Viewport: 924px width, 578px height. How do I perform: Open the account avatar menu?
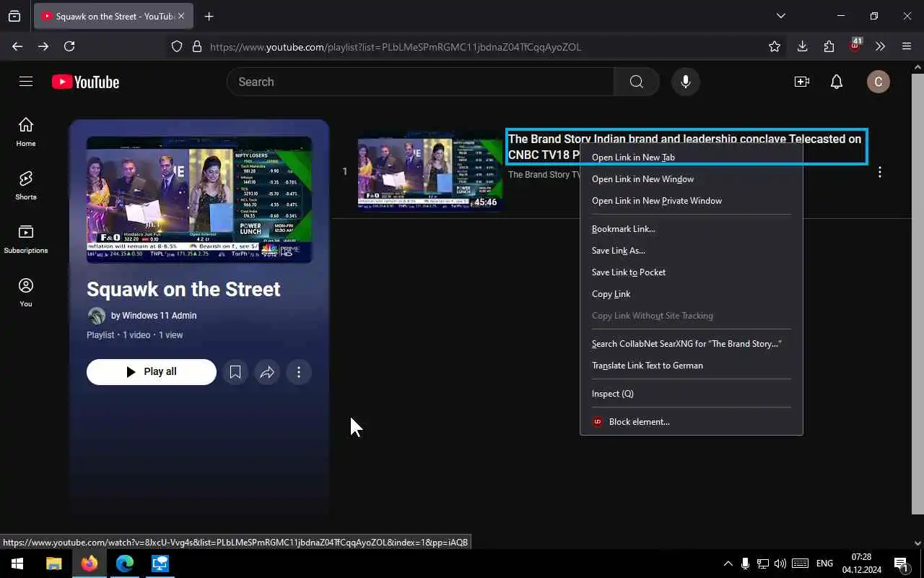coord(878,82)
